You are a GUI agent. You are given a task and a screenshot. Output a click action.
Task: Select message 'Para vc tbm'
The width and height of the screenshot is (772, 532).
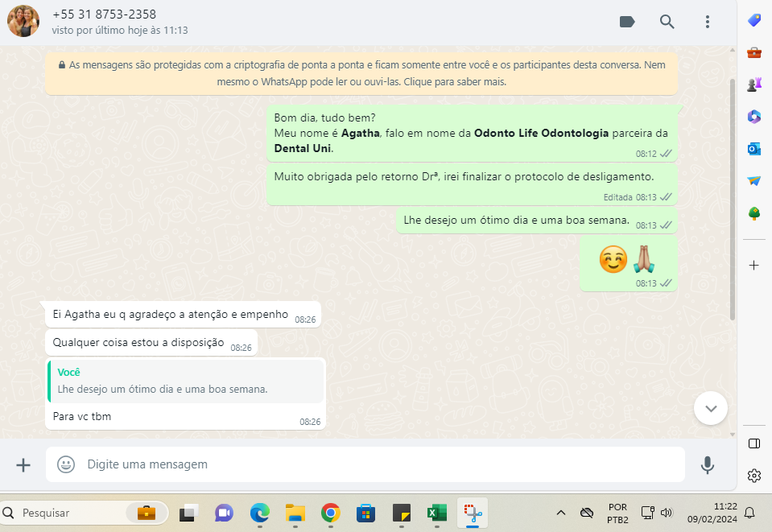(185, 416)
